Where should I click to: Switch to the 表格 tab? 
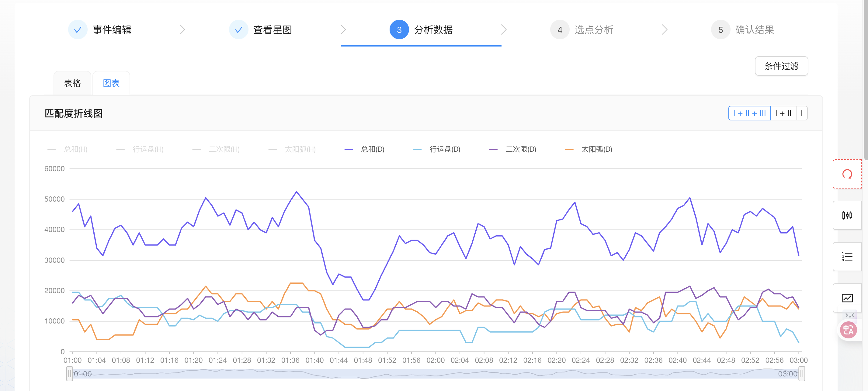click(72, 83)
